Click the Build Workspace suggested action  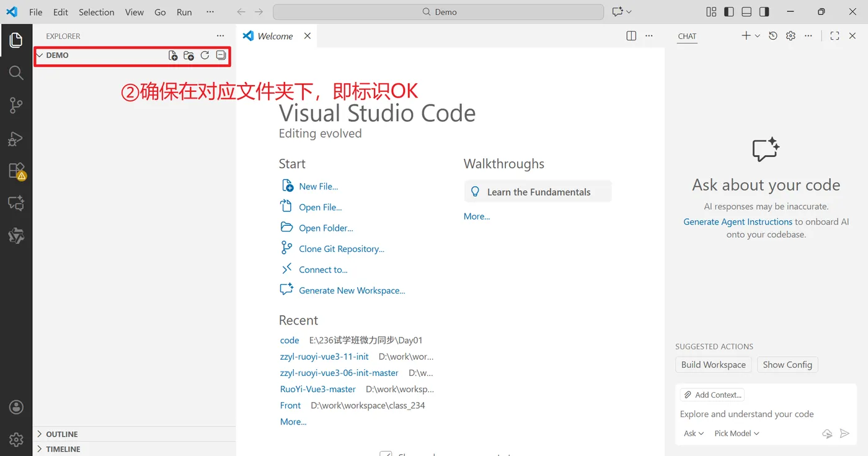[714, 365]
